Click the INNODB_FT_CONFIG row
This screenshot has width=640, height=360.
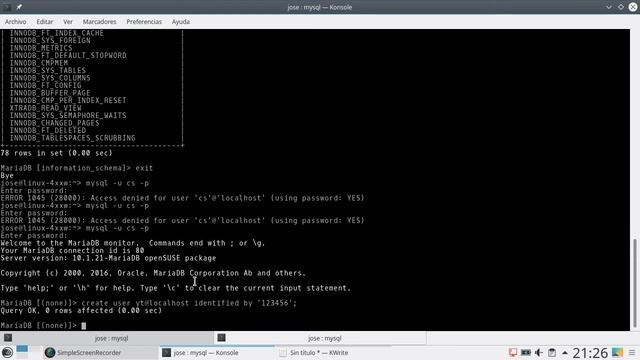click(45, 86)
